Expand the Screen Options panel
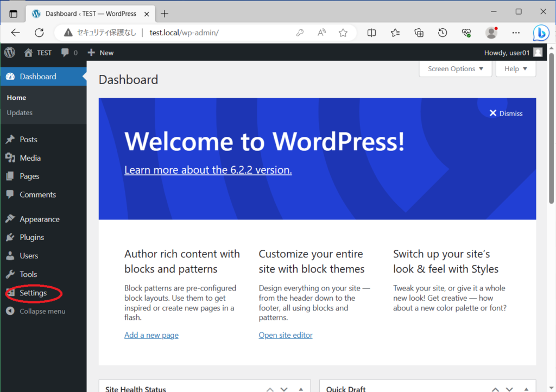The image size is (556, 392). point(456,69)
